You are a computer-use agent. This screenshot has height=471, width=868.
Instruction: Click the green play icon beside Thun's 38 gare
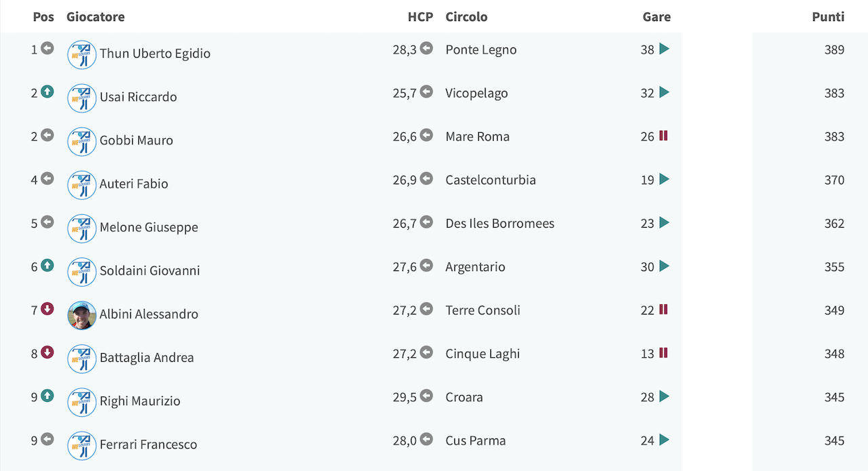(x=664, y=49)
